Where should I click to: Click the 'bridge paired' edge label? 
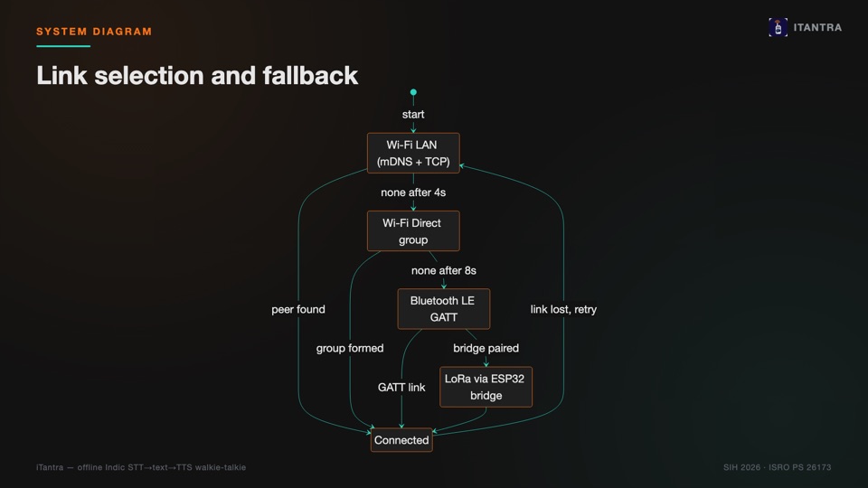tap(486, 348)
